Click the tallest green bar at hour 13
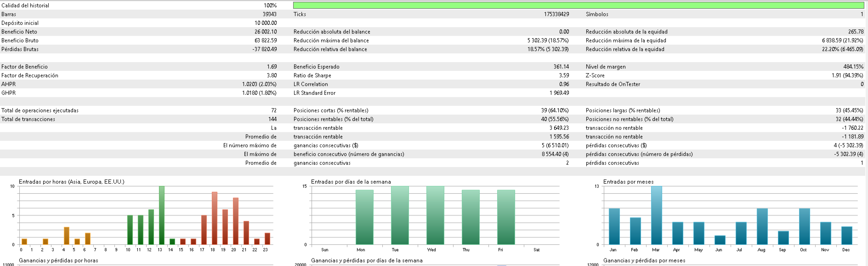868x266 pixels. coord(161,215)
